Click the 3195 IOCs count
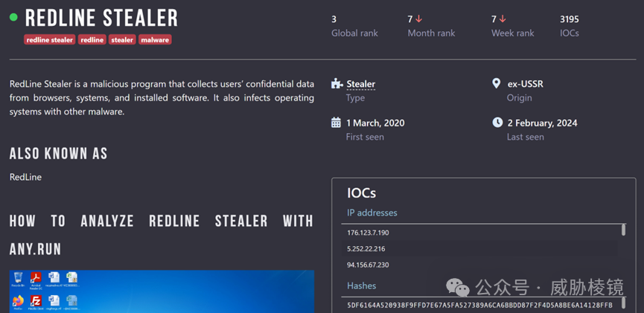The height and width of the screenshot is (313, 644). (x=570, y=19)
